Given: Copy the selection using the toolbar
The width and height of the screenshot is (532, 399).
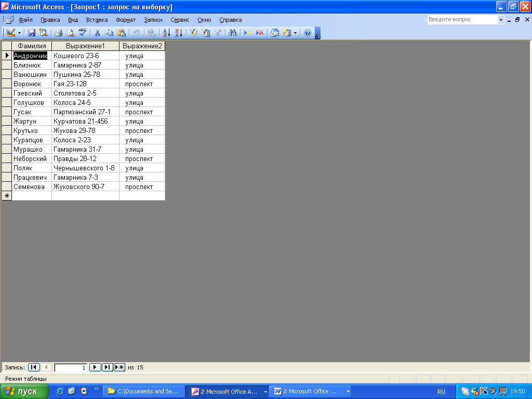Looking at the screenshot, I should (x=109, y=33).
